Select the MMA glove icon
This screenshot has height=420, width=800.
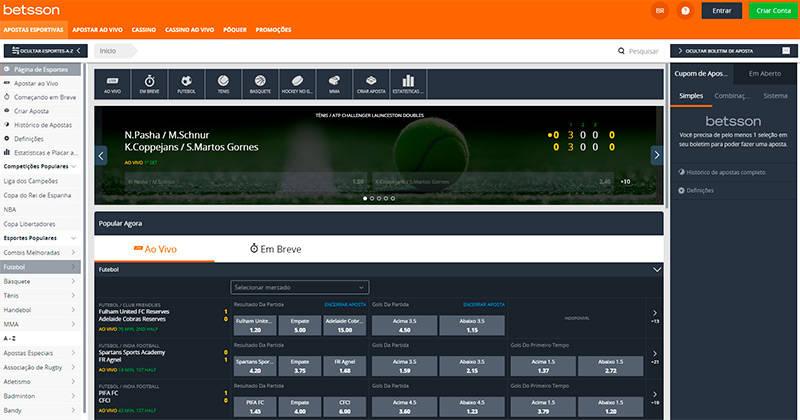tap(334, 84)
